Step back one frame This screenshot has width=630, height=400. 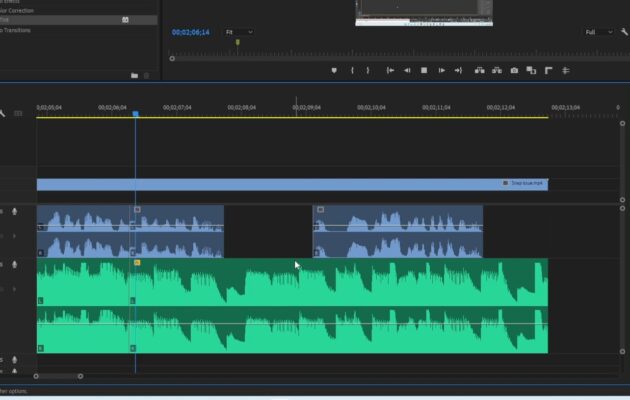tap(407, 70)
